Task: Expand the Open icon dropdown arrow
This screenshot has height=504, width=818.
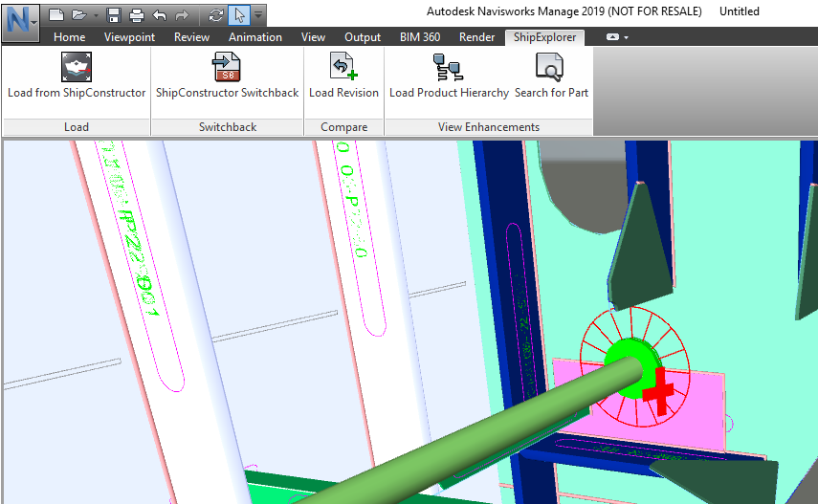Action: [96, 15]
